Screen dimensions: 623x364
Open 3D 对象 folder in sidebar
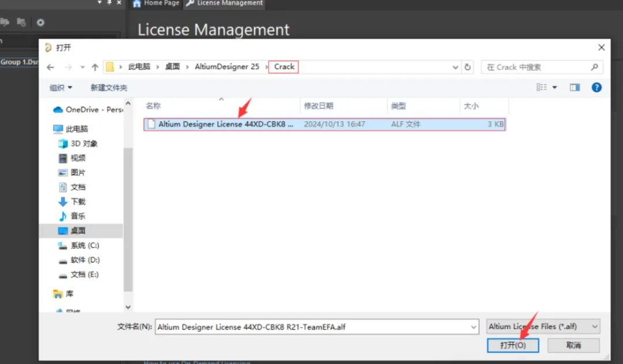pyautogui.click(x=78, y=144)
